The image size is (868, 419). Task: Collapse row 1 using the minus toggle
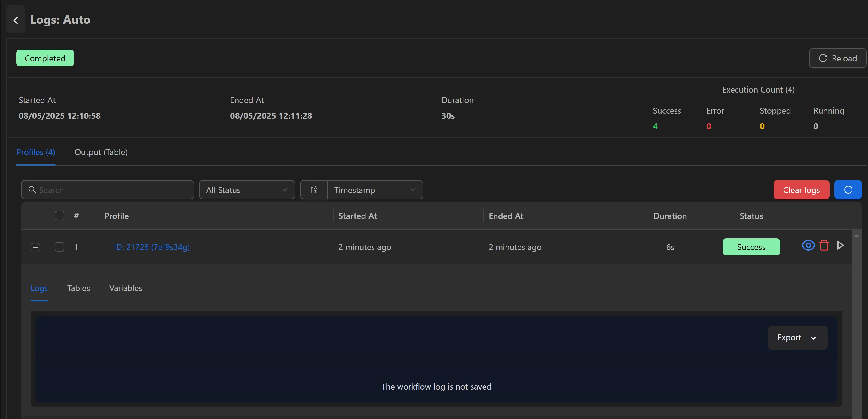pyautogui.click(x=35, y=247)
